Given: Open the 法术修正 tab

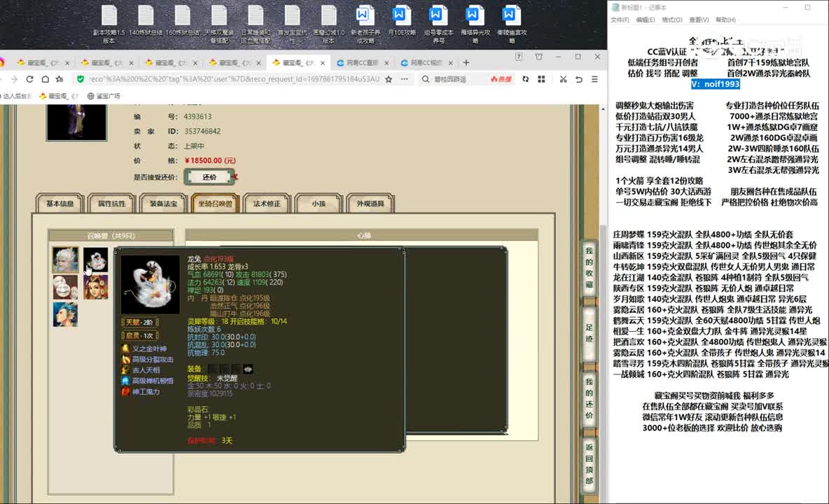Looking at the screenshot, I should point(267,204).
